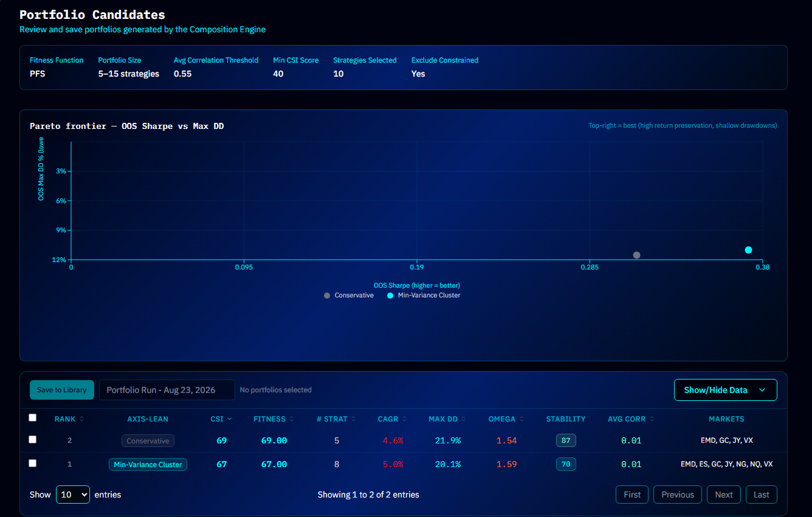Click the 'No portfolios selected' status text
Image resolution: width=812 pixels, height=517 pixels.
pyautogui.click(x=276, y=390)
